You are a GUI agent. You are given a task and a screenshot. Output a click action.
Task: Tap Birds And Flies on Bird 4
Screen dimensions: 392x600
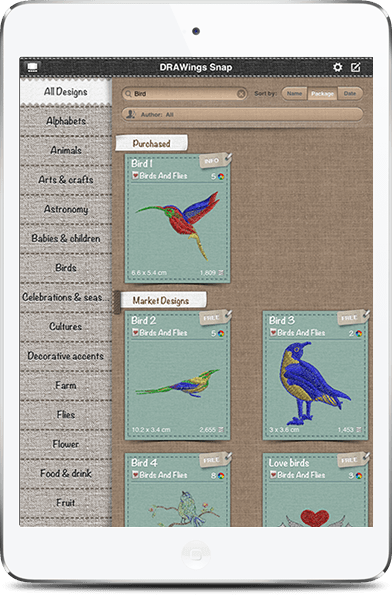coord(163,475)
